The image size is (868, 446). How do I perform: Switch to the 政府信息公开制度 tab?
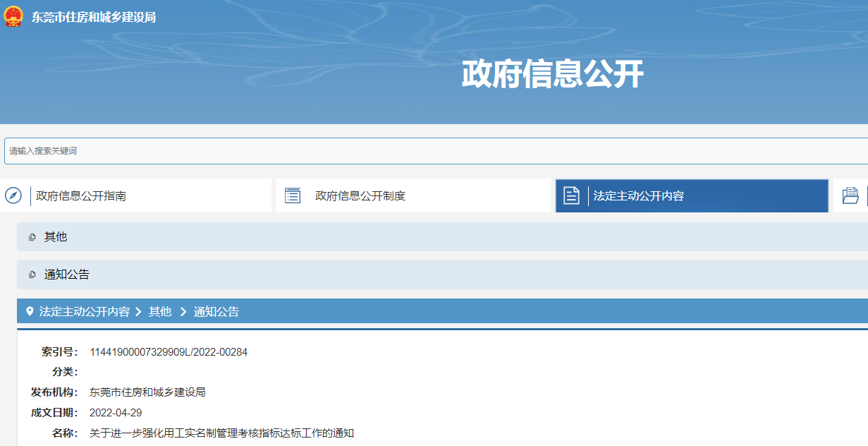coord(360,196)
